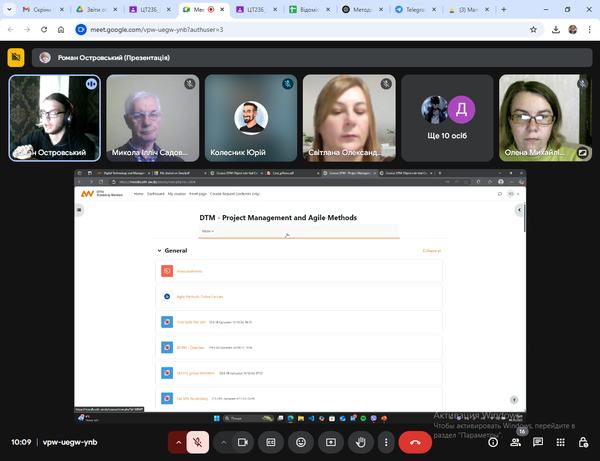
Task: Switch to the Telegram browser tab
Action: (415, 9)
